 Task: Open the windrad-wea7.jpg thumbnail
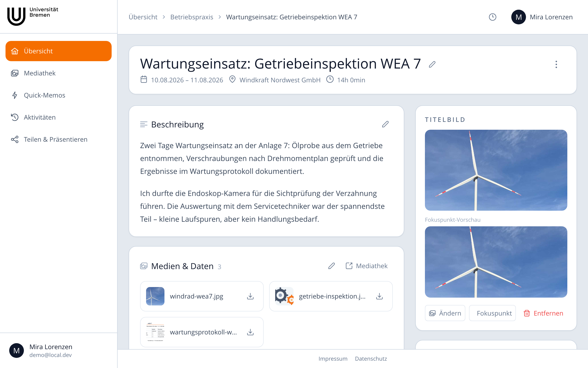pos(155,296)
